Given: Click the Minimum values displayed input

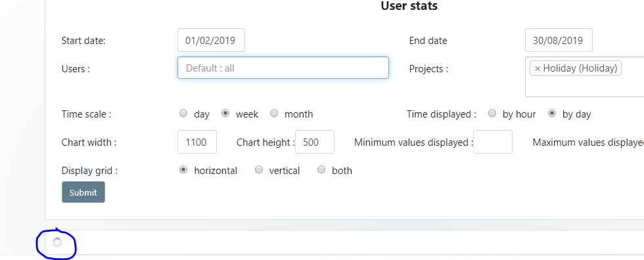Looking at the screenshot, I should (493, 142).
